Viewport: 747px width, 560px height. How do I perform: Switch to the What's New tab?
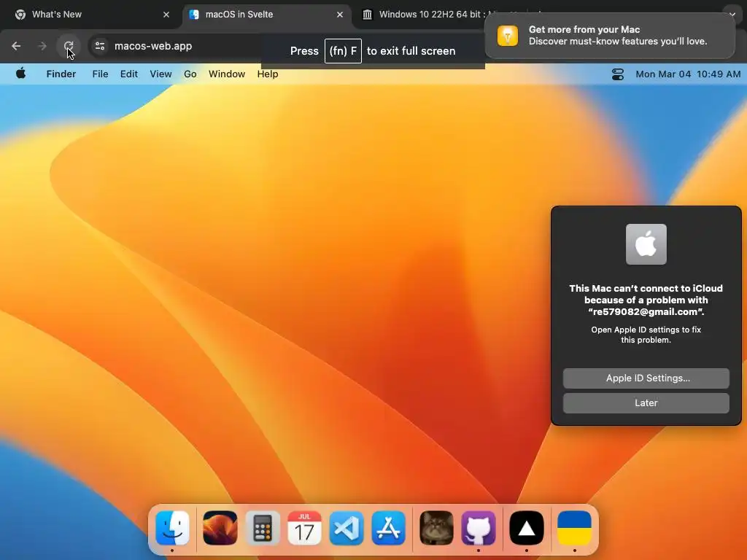[90, 15]
